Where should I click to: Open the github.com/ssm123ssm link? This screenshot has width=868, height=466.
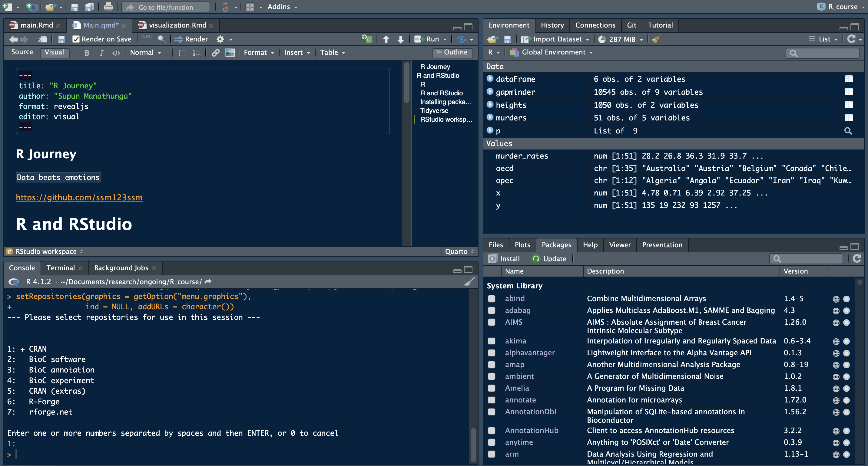pos(79,197)
